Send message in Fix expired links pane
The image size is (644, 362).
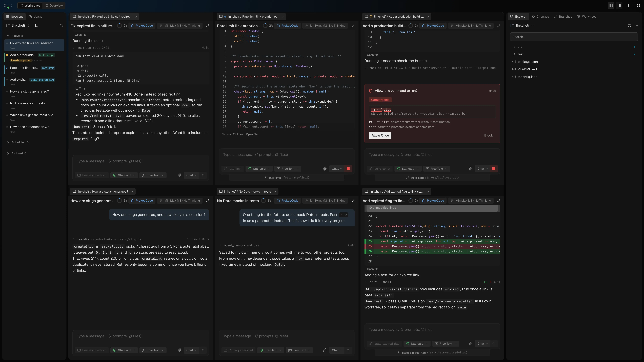(x=203, y=175)
